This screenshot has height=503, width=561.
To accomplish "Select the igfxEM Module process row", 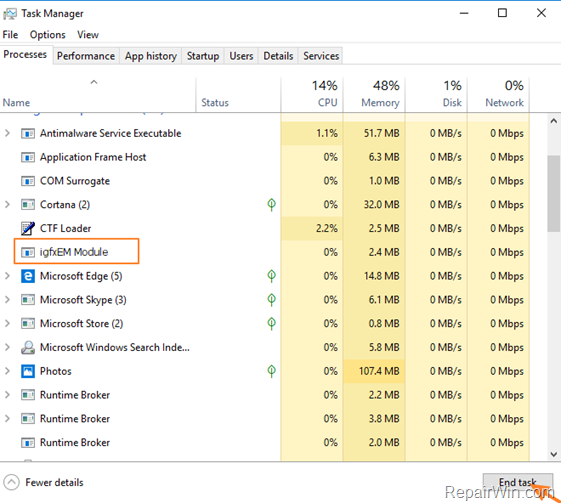I will click(x=265, y=252).
